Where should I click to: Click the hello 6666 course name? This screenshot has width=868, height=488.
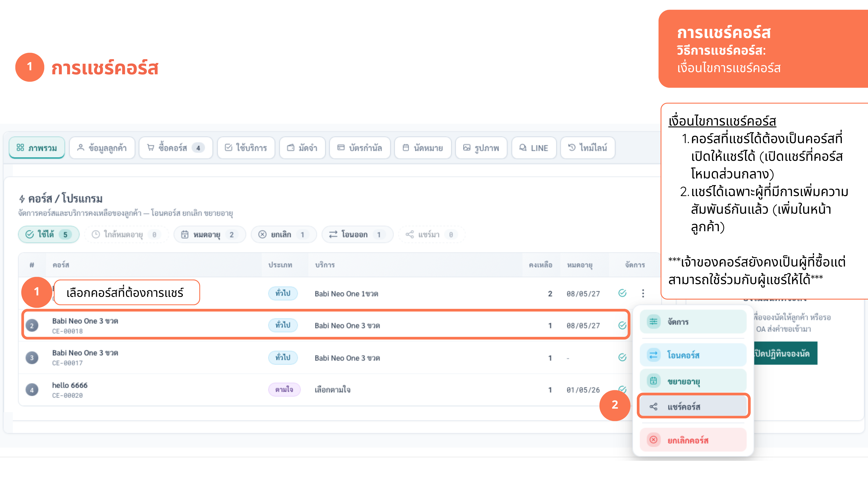pos(70,385)
